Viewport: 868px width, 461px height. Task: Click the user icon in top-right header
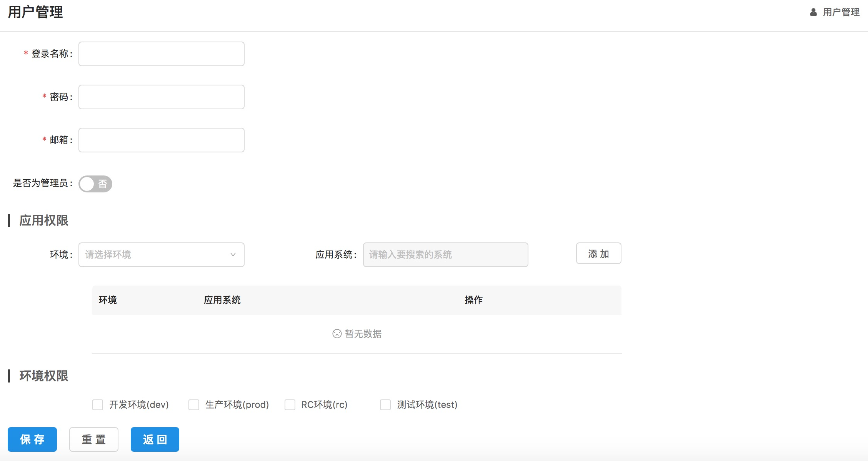point(813,12)
